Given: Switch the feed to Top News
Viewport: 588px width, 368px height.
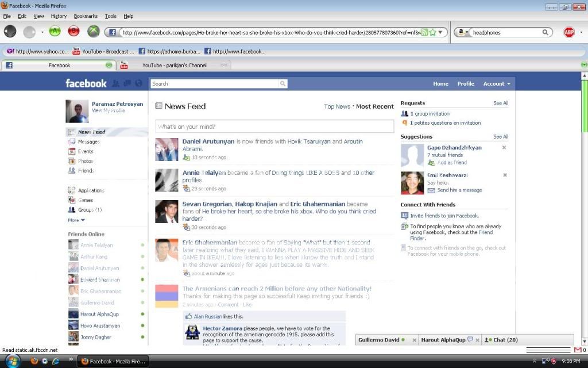Looking at the screenshot, I should coord(336,106).
